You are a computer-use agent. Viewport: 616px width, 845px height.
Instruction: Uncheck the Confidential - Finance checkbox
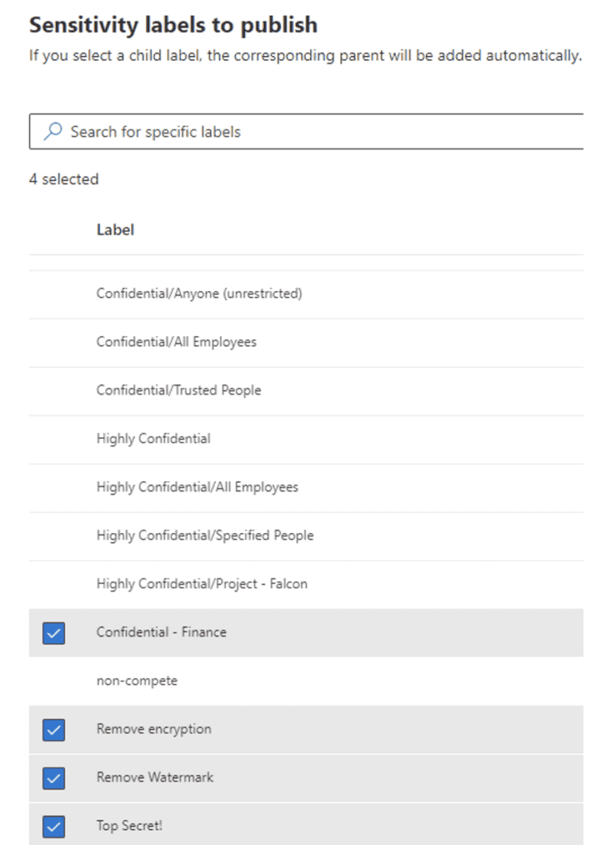click(x=54, y=633)
